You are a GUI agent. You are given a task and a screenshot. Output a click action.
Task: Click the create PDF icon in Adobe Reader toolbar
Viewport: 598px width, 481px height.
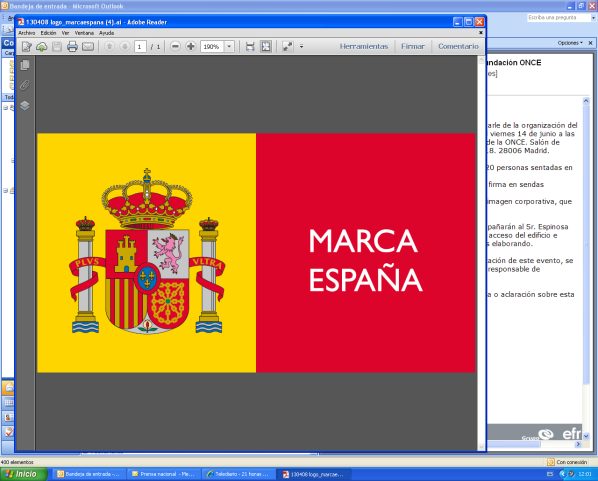(x=26, y=47)
